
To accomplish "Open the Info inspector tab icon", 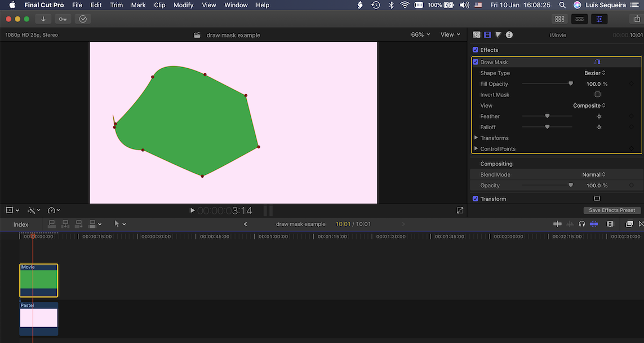I will 509,35.
